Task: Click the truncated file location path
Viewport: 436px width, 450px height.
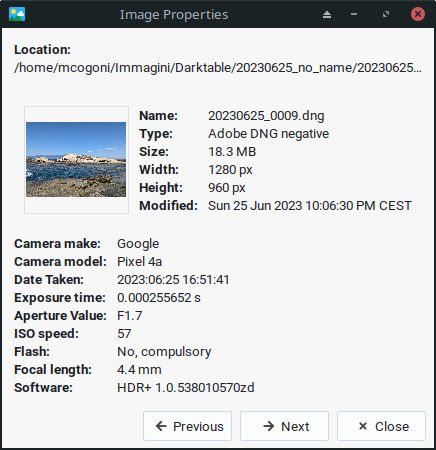Action: coord(218,68)
